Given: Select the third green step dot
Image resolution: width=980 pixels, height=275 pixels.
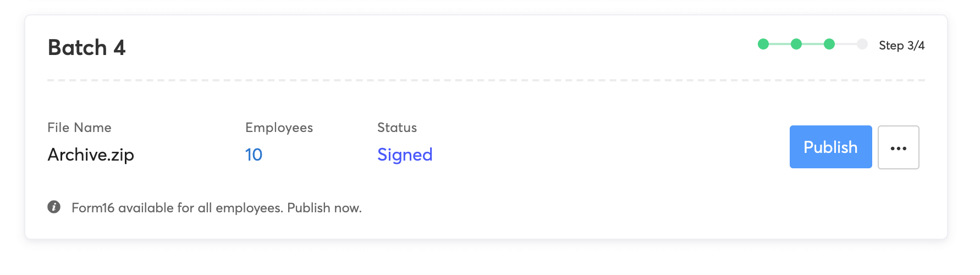Looking at the screenshot, I should coord(829,44).
